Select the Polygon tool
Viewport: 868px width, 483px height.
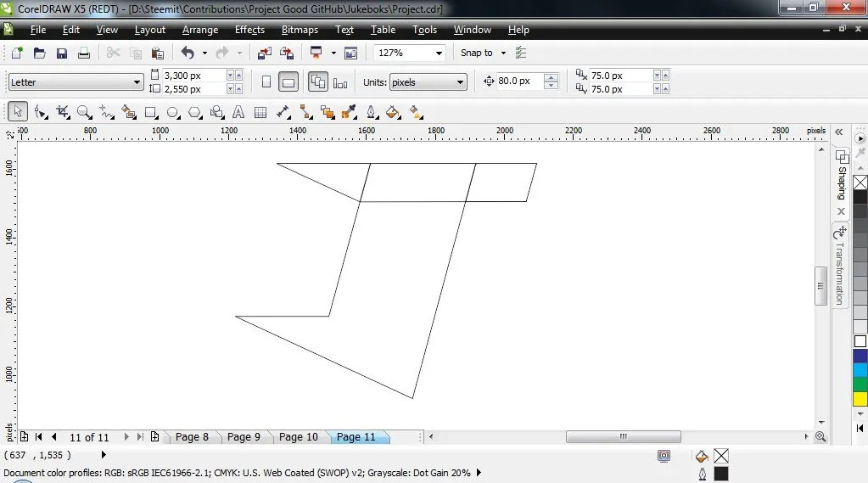195,112
